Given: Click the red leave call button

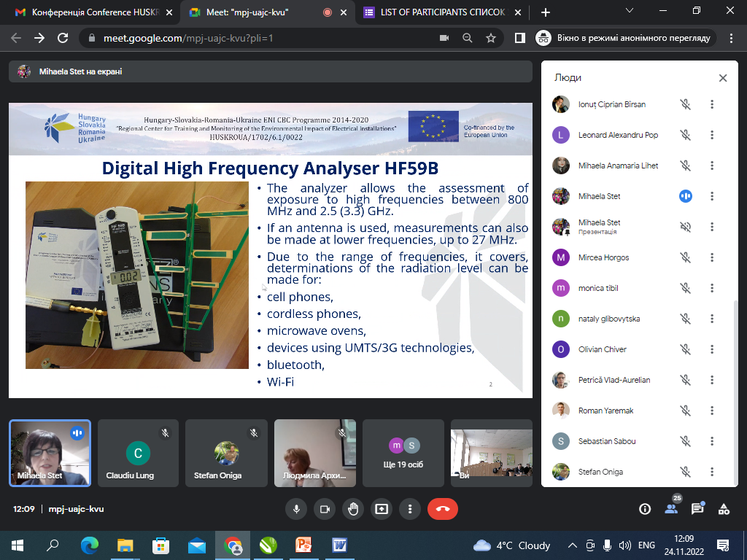Looking at the screenshot, I should point(442,509).
